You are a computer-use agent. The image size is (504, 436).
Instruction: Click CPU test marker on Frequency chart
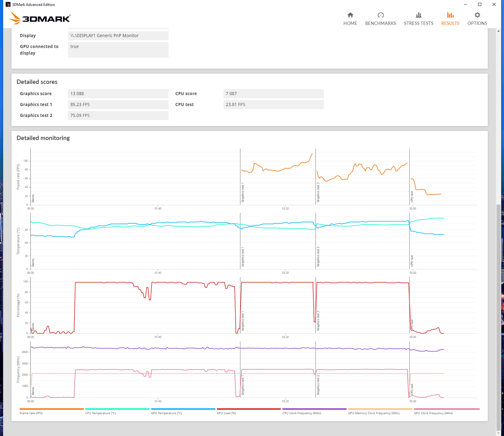pyautogui.click(x=412, y=390)
